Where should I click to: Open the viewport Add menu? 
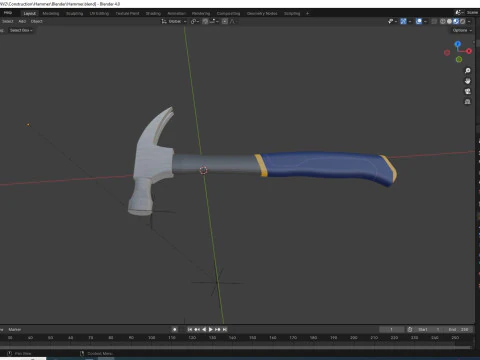point(22,21)
